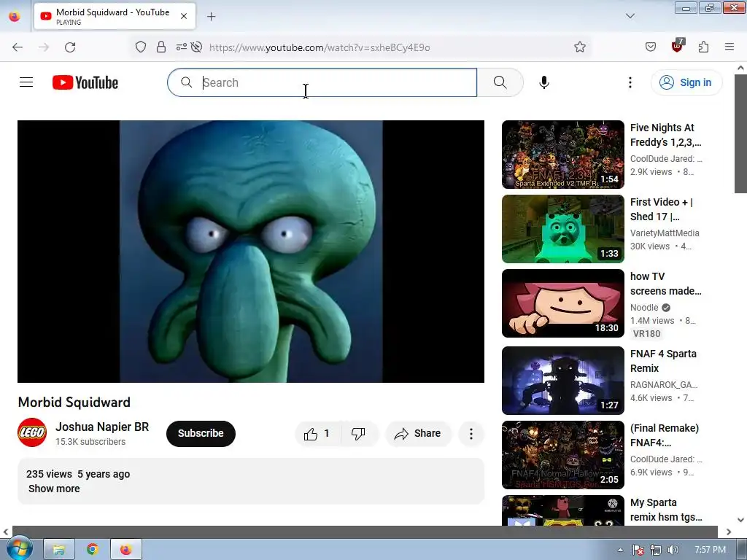The width and height of the screenshot is (747, 560).
Task: Open the Joshua Napier BR channel link
Action: [102, 427]
